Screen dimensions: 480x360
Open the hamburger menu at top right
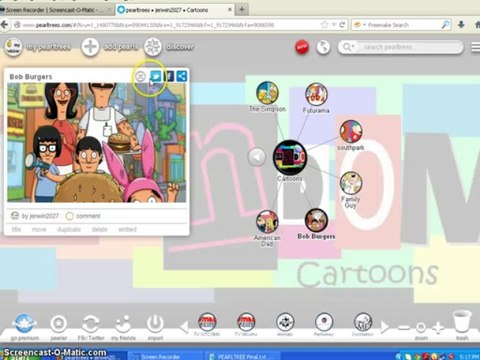pos(476,47)
